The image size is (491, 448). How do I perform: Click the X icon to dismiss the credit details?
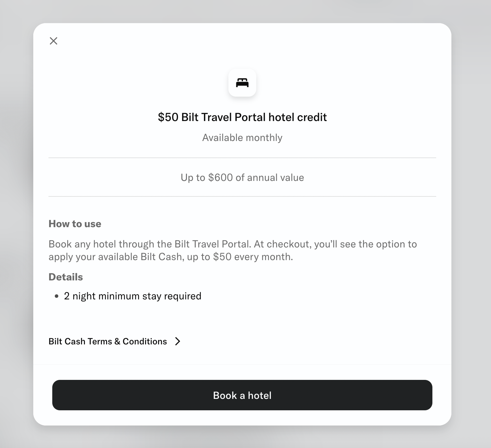pyautogui.click(x=53, y=41)
